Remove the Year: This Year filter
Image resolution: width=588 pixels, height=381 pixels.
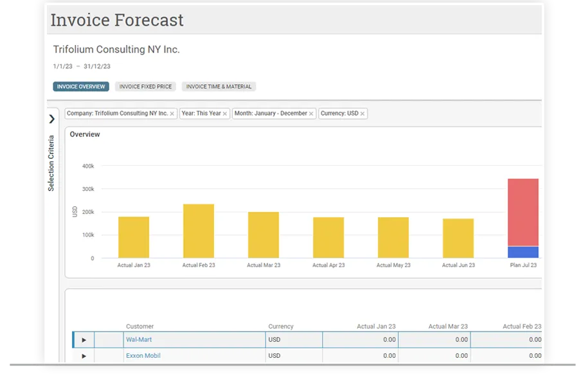pyautogui.click(x=225, y=114)
